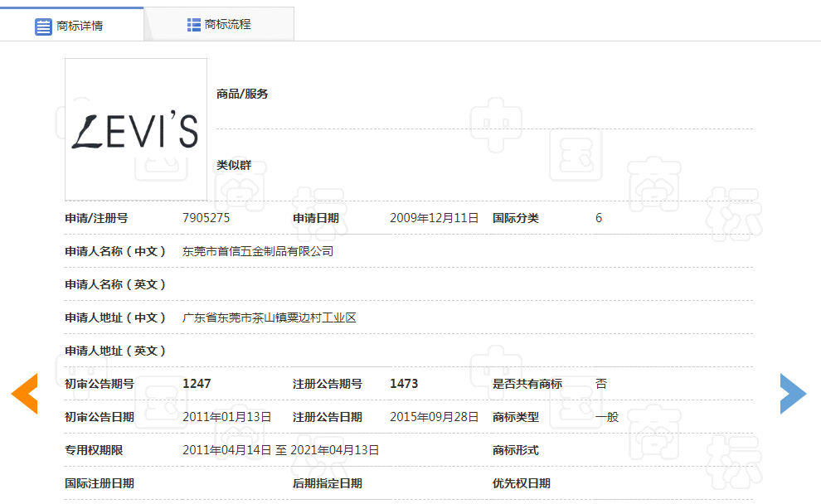Open preliminary announcement issue 1247

[197, 384]
